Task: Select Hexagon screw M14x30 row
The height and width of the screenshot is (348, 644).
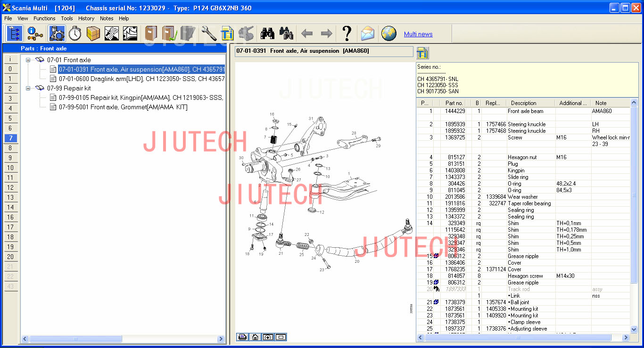Action: (523, 276)
